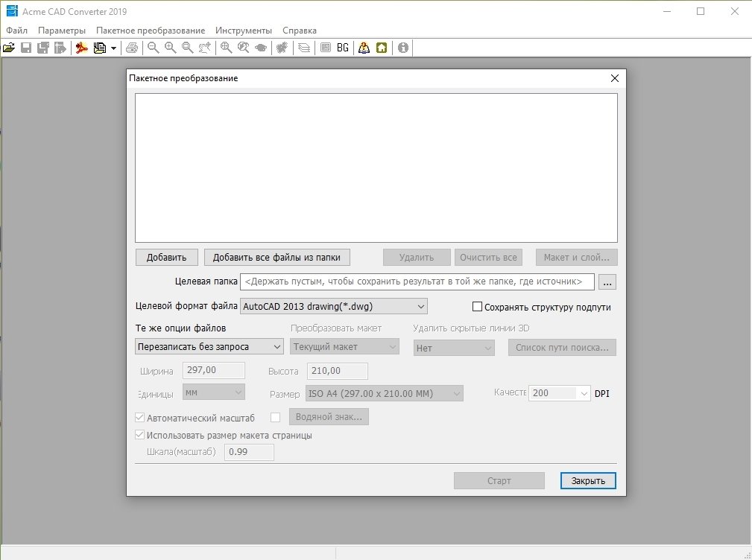Viewport: 752px width, 560px height.
Task: Click the Open file folder icon
Action: pyautogui.click(x=9, y=48)
